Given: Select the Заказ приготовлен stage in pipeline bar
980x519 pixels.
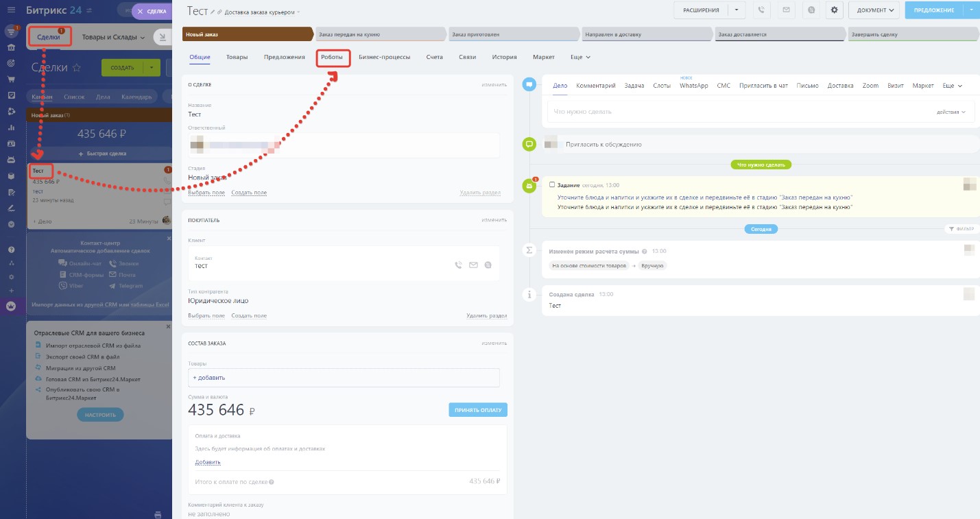Looking at the screenshot, I should [x=513, y=34].
